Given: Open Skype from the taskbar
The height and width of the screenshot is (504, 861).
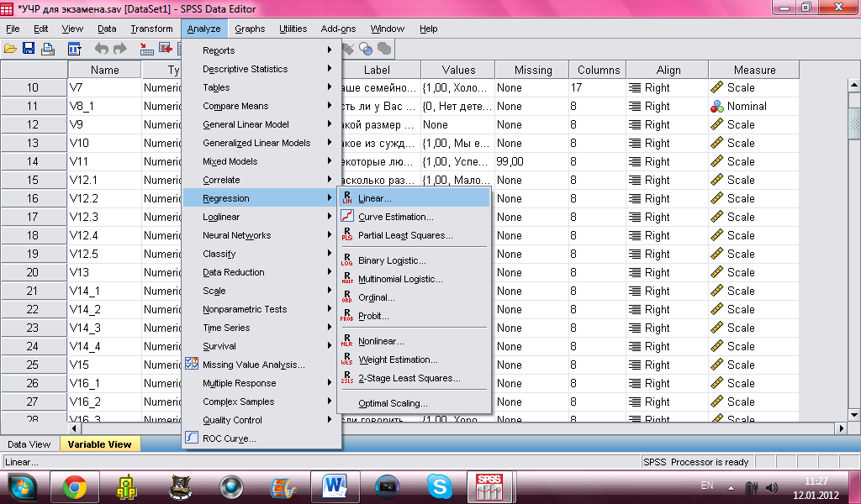Looking at the screenshot, I should point(439,487).
